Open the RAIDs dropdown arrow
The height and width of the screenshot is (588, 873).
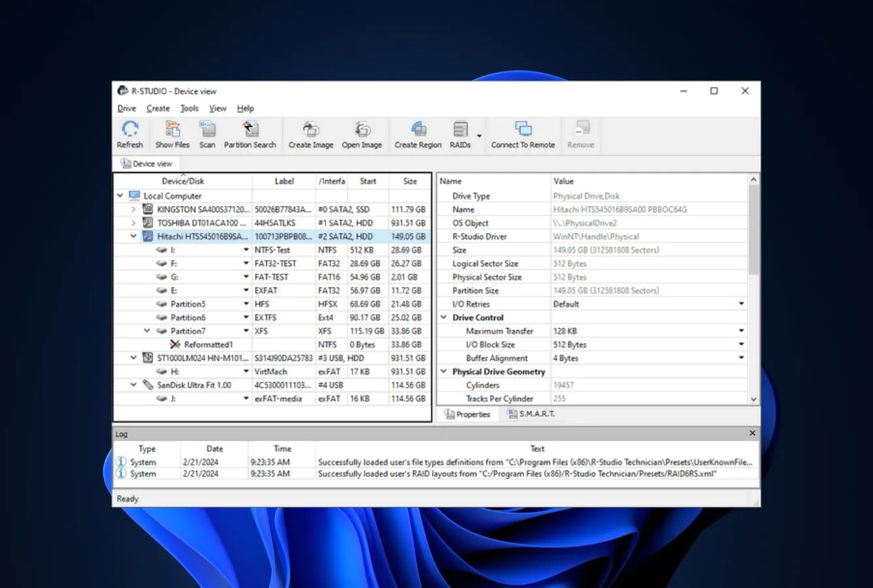tap(479, 136)
